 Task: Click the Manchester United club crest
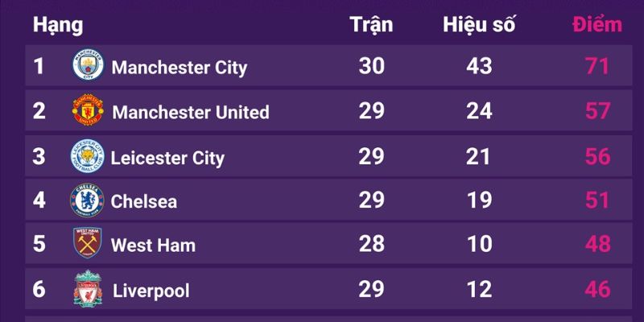88,111
